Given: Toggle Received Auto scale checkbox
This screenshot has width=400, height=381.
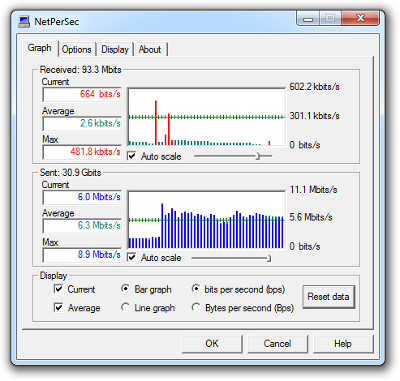Looking at the screenshot, I should click(132, 156).
